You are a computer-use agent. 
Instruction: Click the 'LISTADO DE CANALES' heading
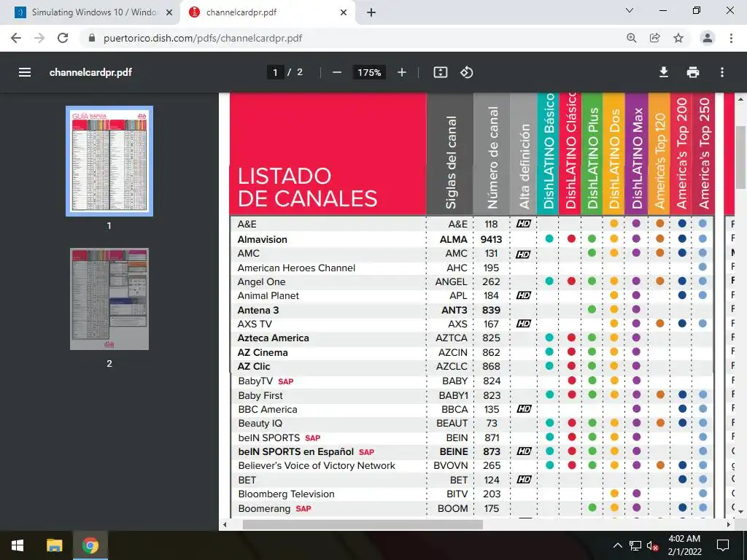[307, 187]
